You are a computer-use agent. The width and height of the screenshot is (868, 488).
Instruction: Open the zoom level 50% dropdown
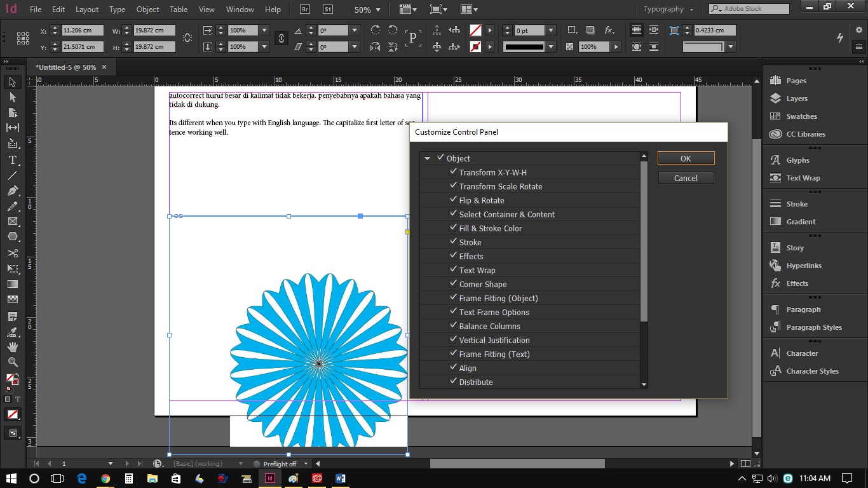coord(378,10)
